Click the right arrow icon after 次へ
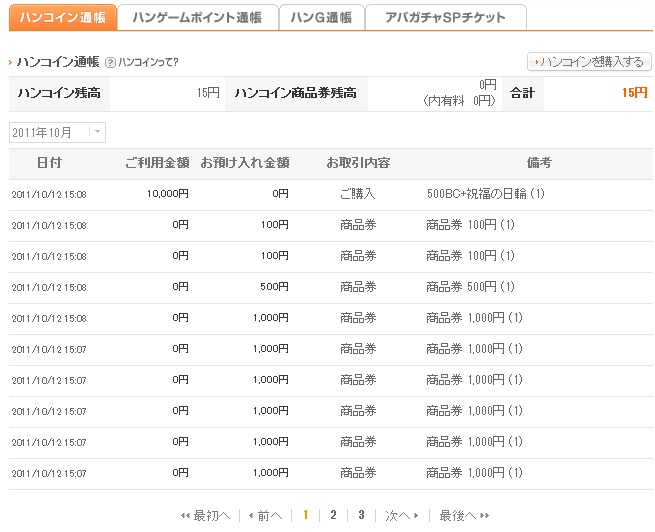Screen dimensions: 655x532 [416, 516]
